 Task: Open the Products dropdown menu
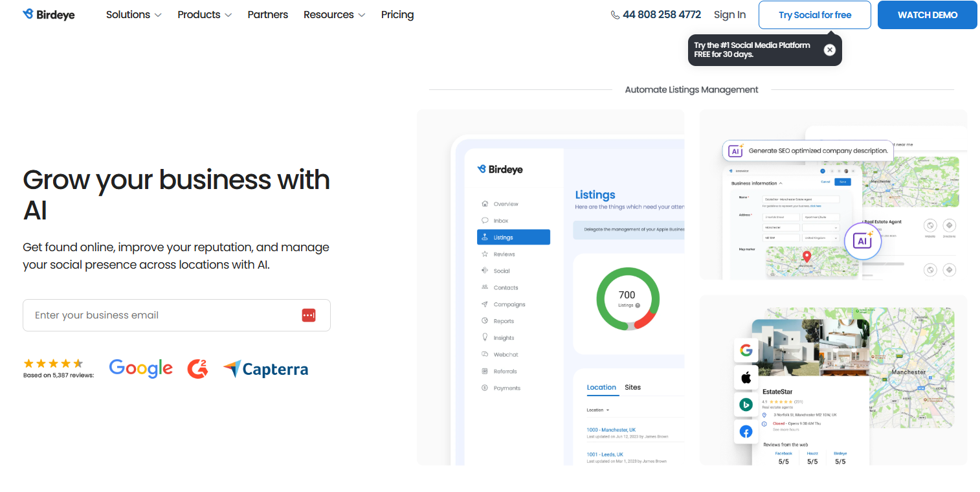click(205, 15)
